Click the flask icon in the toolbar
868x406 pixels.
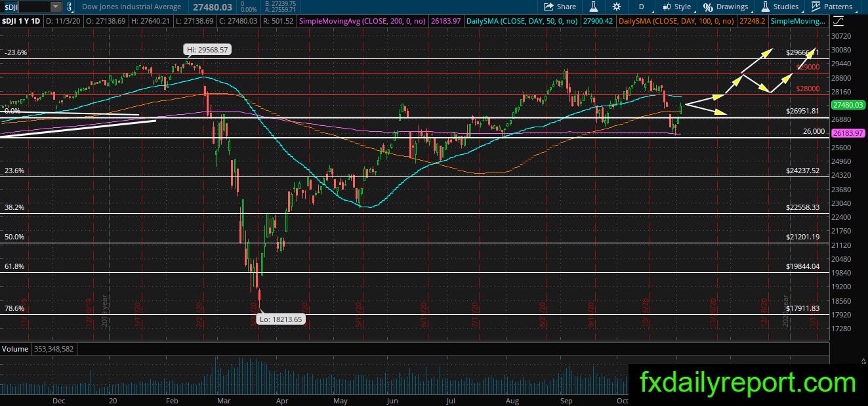(x=593, y=7)
